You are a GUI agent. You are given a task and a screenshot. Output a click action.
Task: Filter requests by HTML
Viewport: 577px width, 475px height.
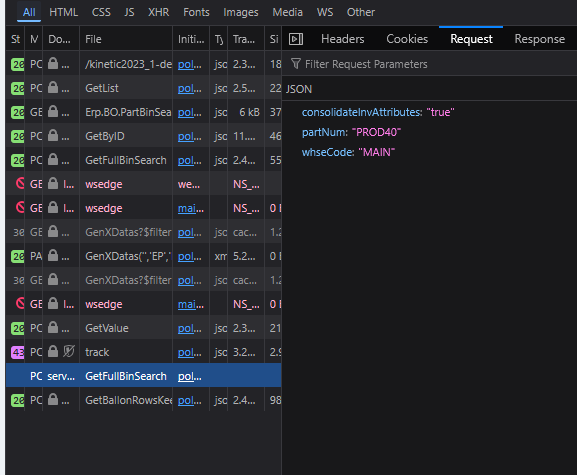[x=64, y=12]
